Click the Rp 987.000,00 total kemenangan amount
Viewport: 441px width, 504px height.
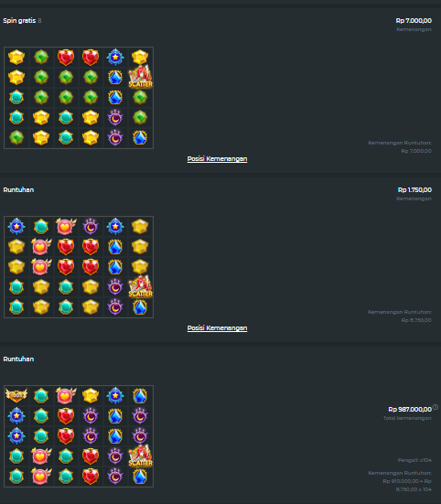410,410
